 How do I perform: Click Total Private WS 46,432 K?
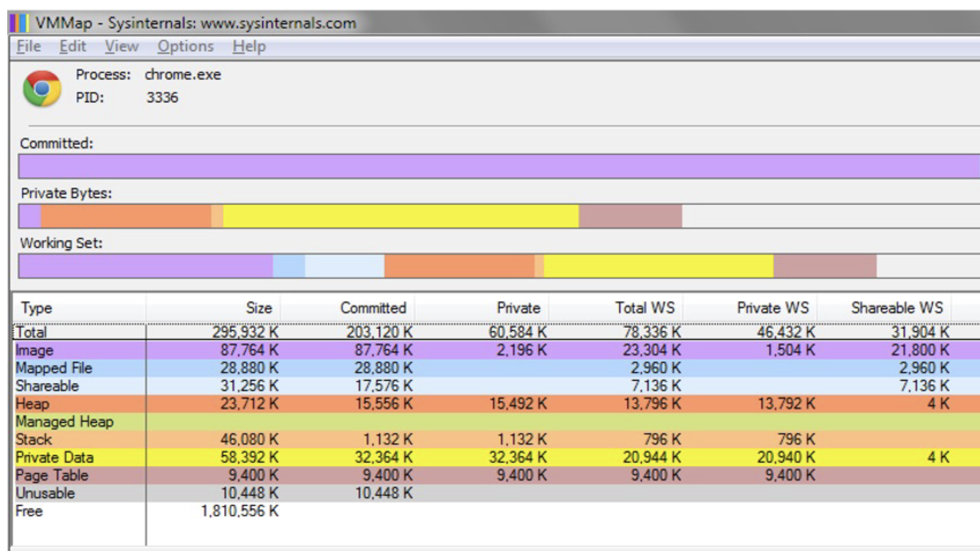coord(786,332)
